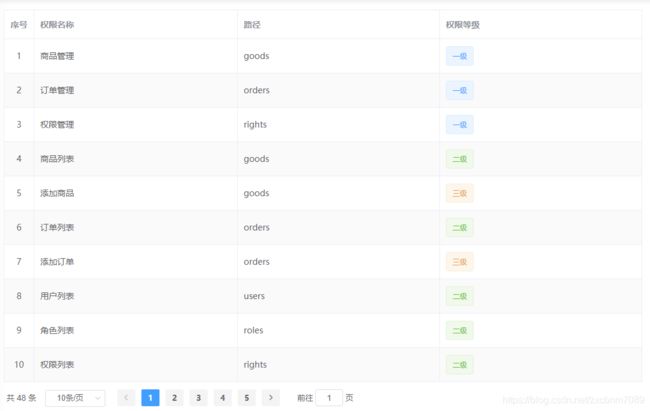
Task: Select page 1 in pagination
Action: click(150, 398)
